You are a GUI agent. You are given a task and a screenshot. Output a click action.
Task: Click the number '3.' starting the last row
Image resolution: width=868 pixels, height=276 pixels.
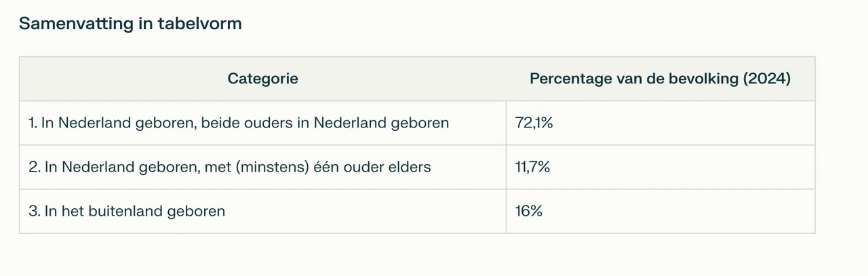click(x=35, y=211)
